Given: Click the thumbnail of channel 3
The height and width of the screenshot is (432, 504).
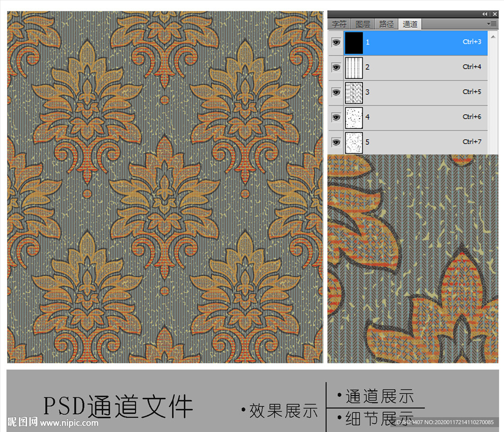Looking at the screenshot, I should (x=353, y=93).
